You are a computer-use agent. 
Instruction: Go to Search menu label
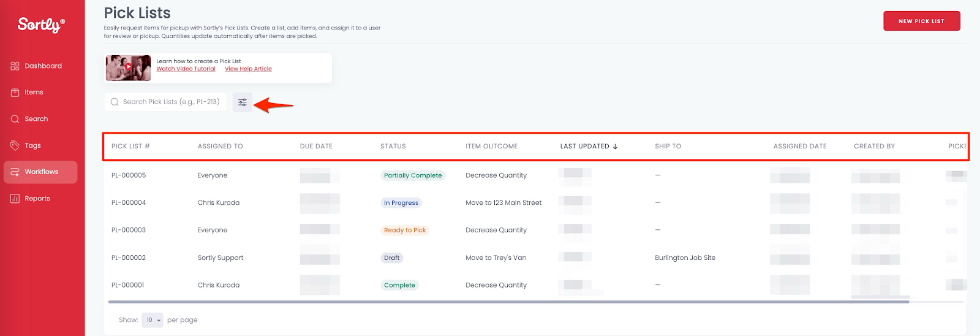36,119
